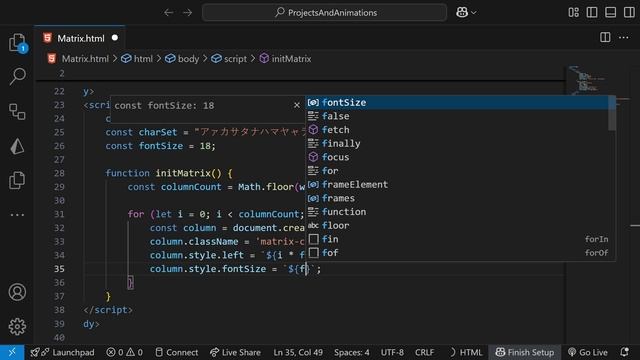Screen dimensions: 640x360
Task: Split the editor to the right
Action: tap(605, 38)
